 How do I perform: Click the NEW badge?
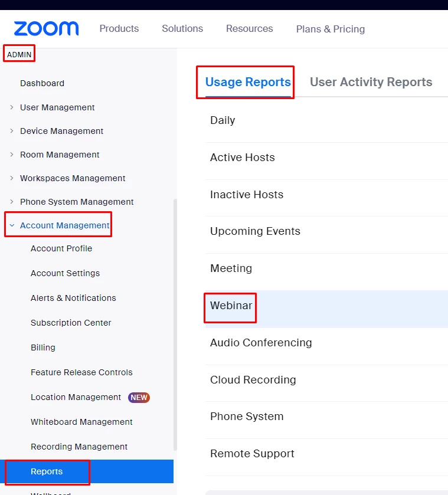pyautogui.click(x=139, y=398)
